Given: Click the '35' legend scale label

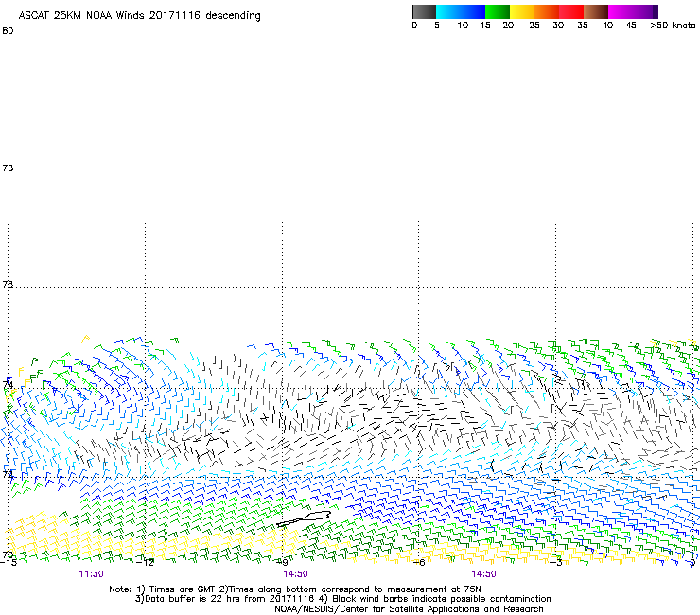Looking at the screenshot, I should tap(583, 26).
